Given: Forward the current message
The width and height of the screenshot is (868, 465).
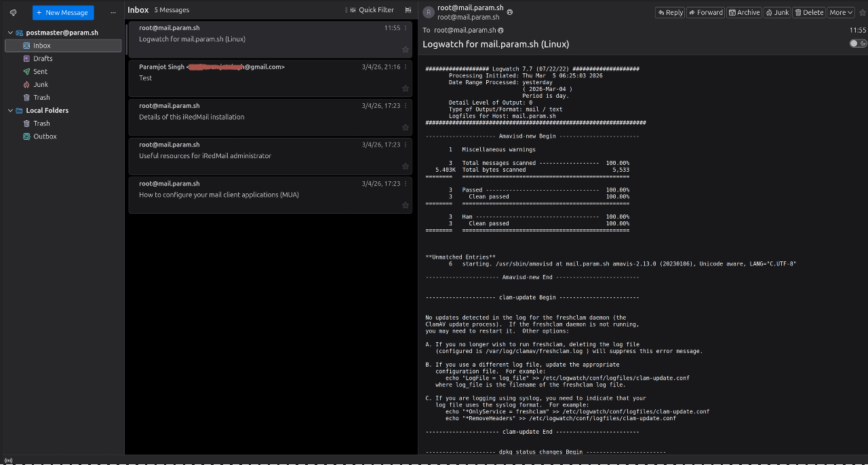Looking at the screenshot, I should [x=705, y=12].
